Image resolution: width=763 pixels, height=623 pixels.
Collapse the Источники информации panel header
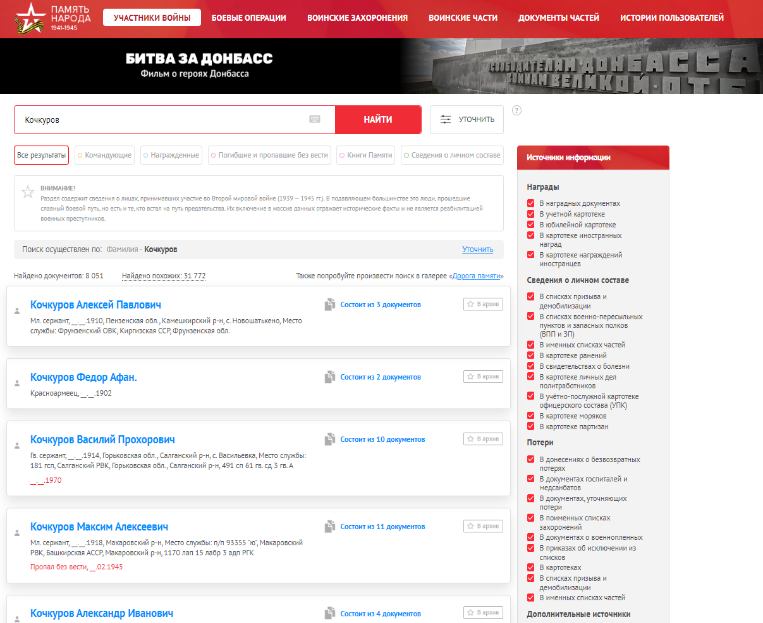click(592, 157)
